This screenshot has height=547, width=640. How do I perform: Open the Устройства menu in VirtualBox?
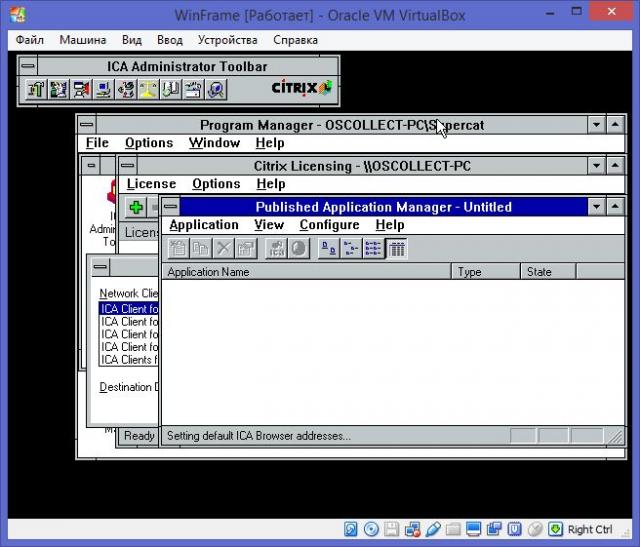click(228, 40)
